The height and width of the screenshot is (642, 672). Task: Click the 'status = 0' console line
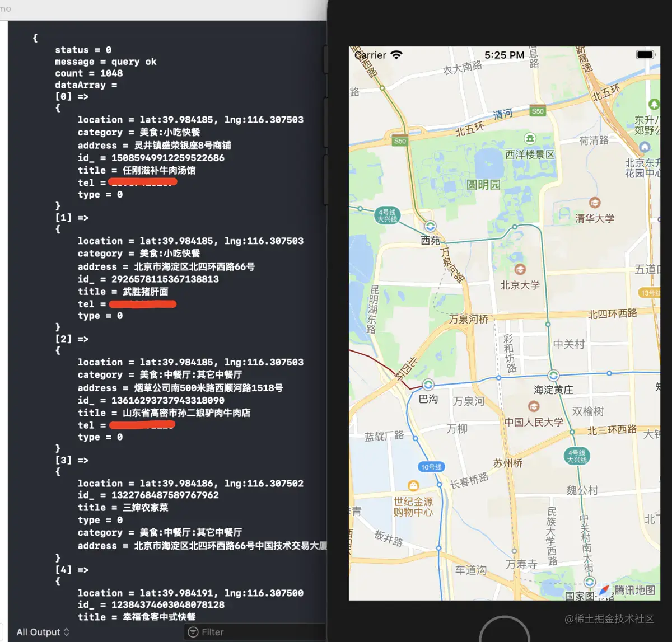click(x=83, y=50)
